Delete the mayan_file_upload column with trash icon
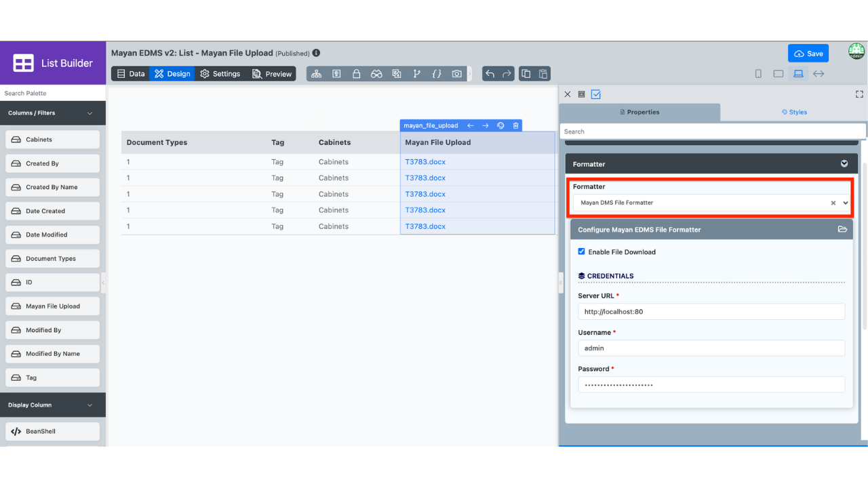This screenshot has height=488, width=868. point(515,125)
